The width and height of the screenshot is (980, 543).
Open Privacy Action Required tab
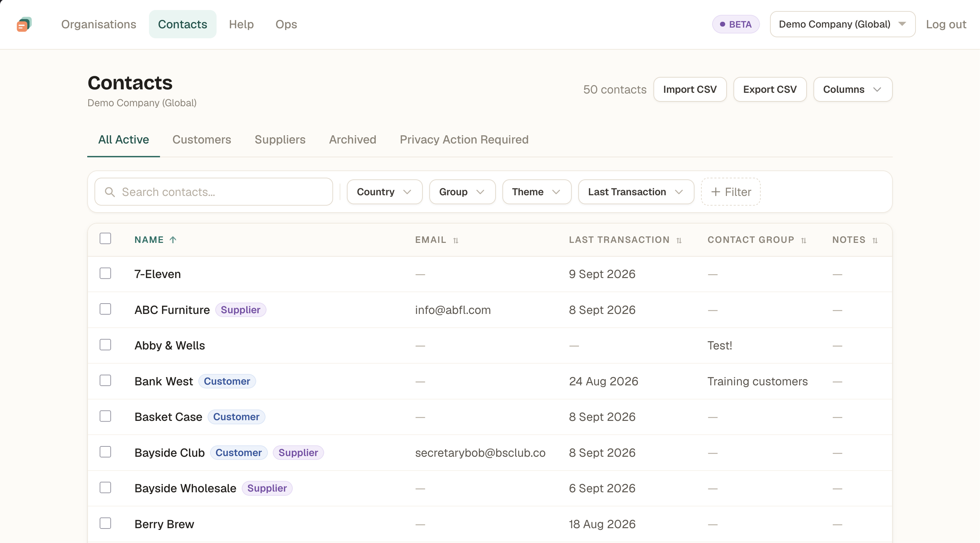pyautogui.click(x=464, y=140)
